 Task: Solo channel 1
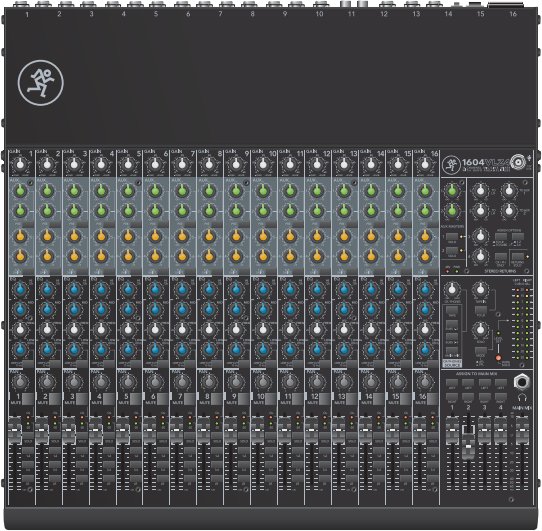coord(28,435)
